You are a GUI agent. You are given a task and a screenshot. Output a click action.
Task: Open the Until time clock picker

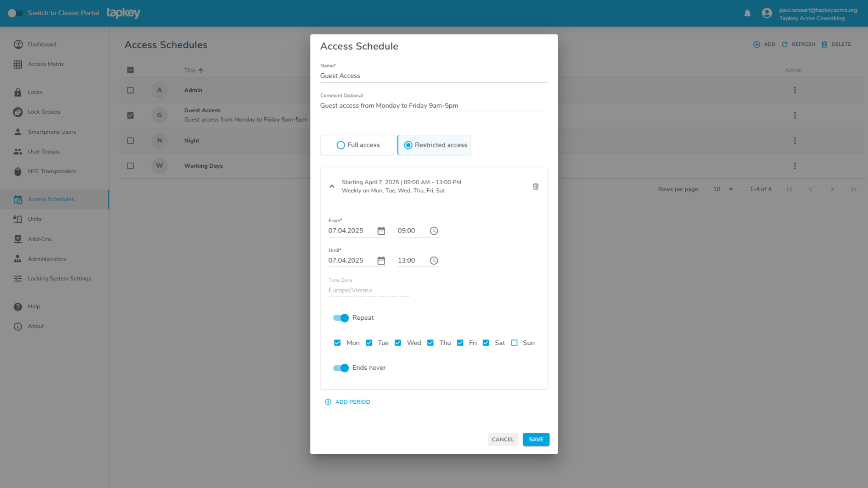point(434,261)
